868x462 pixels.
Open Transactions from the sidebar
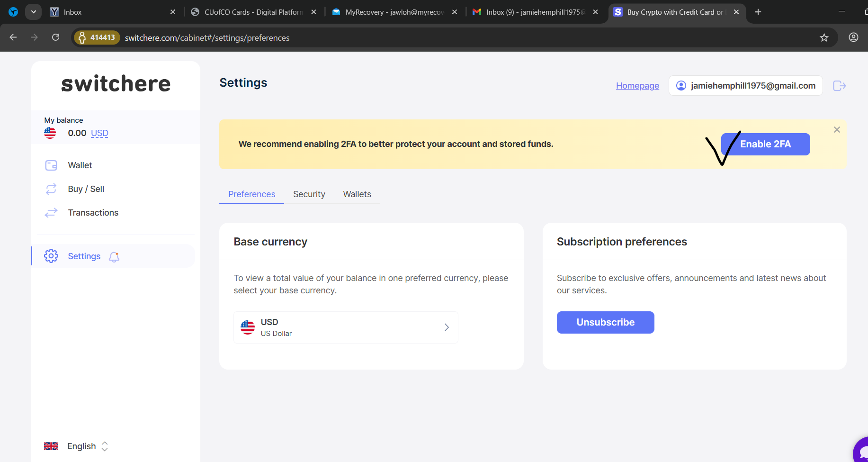click(x=93, y=213)
